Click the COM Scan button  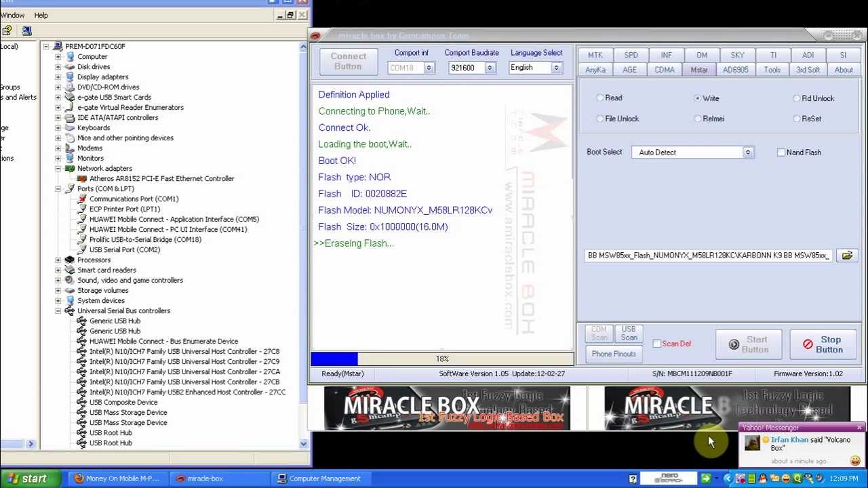click(599, 333)
